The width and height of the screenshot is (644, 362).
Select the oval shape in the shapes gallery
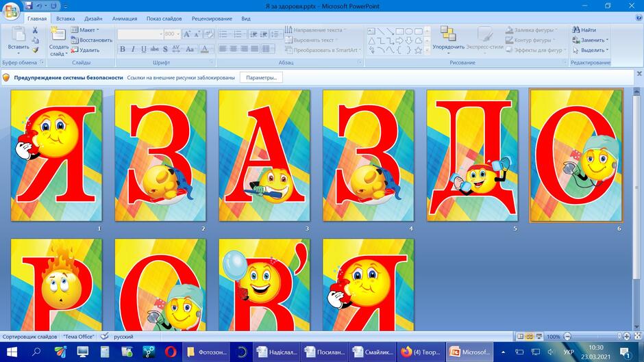tap(409, 31)
